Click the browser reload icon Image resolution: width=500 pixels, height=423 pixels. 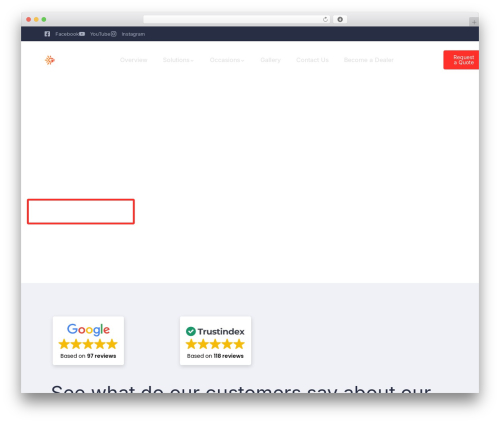[x=325, y=19]
